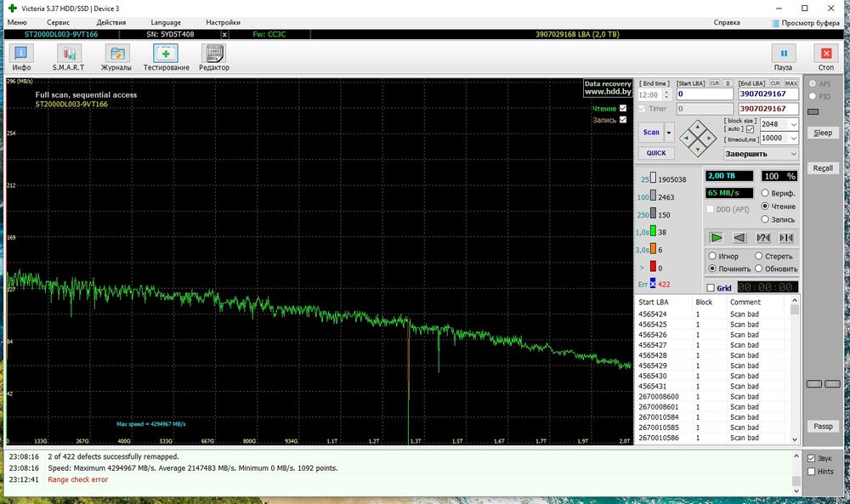The height and width of the screenshot is (504, 850).
Task: Click the backward scan arrow button
Action: [x=739, y=238]
